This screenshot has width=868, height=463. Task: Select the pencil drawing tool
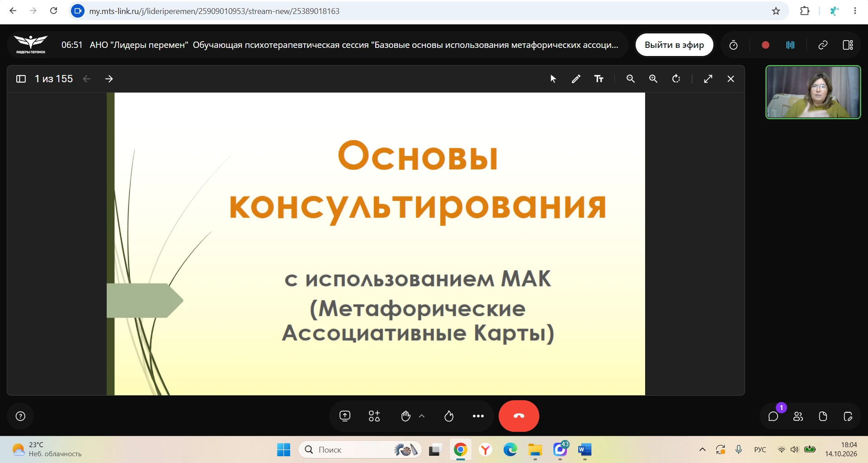click(x=576, y=79)
